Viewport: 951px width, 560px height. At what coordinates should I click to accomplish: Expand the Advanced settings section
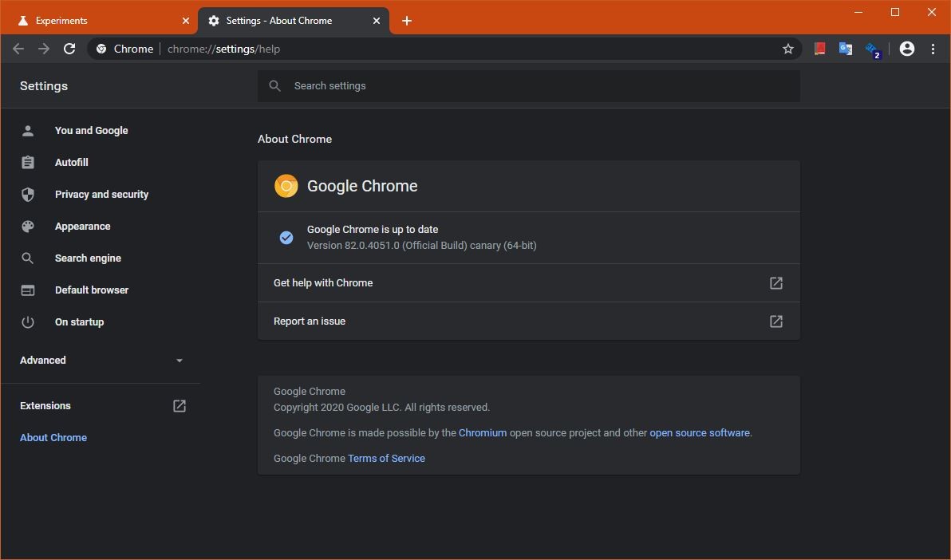tap(101, 361)
